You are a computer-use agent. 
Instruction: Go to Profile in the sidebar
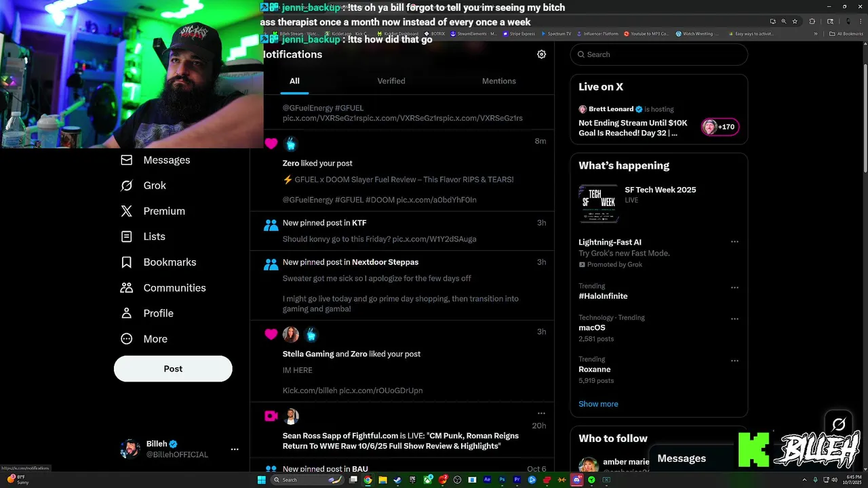[147, 313]
